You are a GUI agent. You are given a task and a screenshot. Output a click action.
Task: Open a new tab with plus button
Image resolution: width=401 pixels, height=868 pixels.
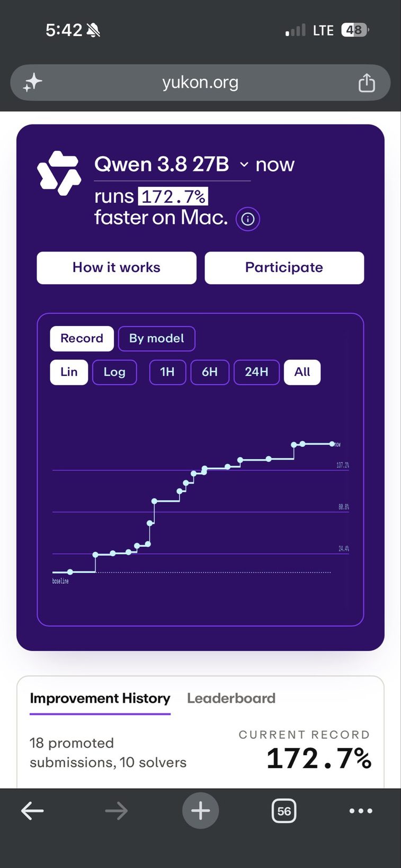[x=200, y=810]
